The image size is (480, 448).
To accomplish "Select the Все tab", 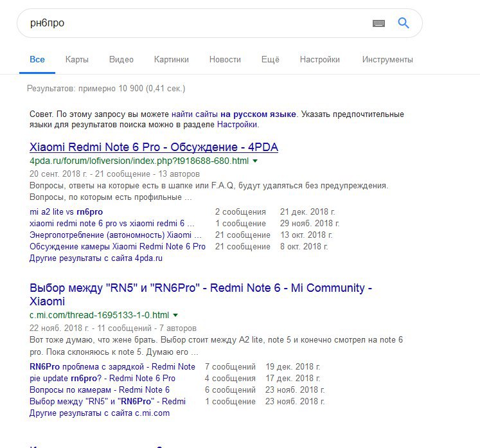I will [37, 59].
